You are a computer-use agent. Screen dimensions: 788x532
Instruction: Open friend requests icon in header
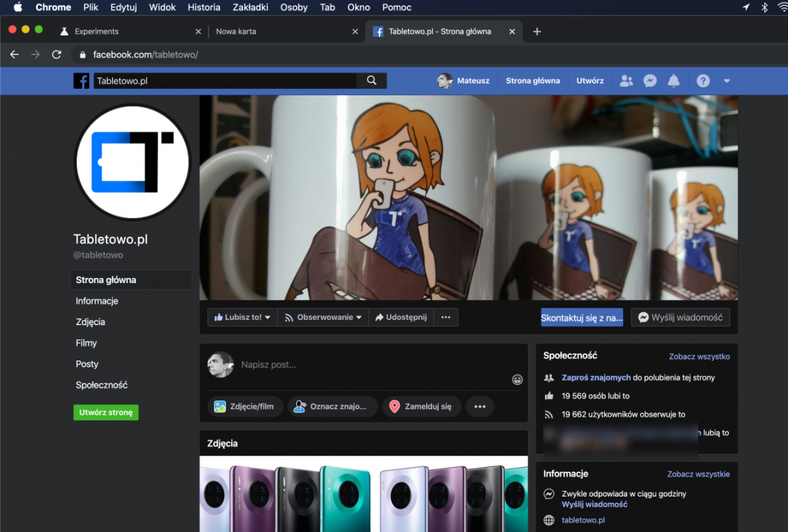pos(626,81)
